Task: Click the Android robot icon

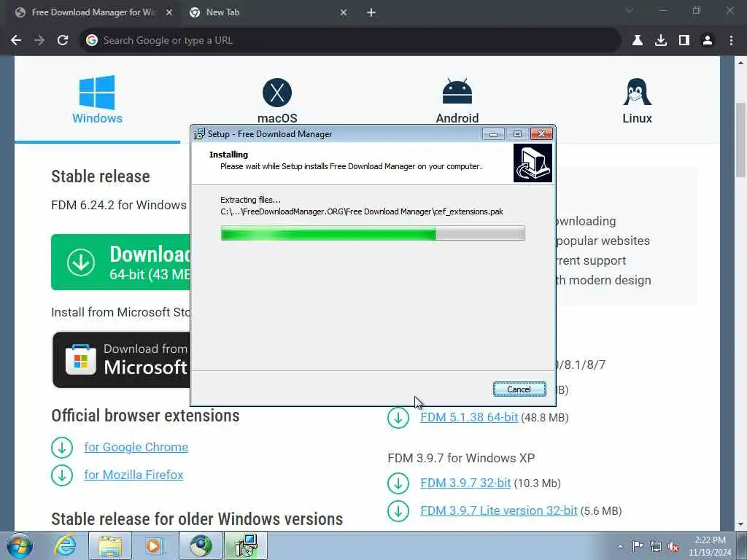Action: click(457, 91)
